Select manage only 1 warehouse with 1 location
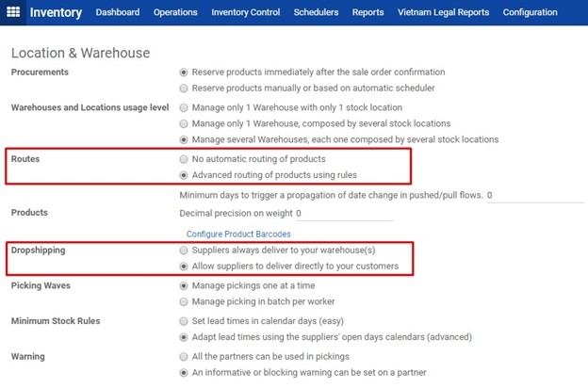Viewport: 588px width, 388px height. pyautogui.click(x=184, y=107)
